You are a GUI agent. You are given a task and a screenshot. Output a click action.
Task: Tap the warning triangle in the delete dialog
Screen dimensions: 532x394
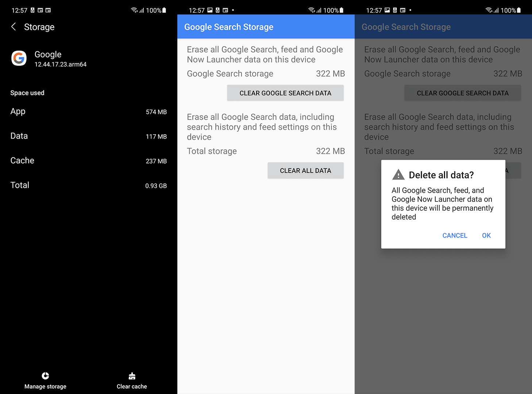(398, 175)
